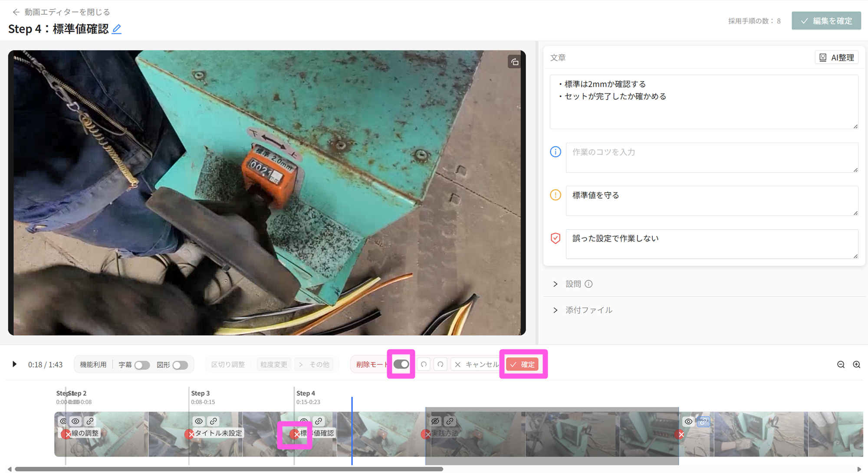
Task: Click the pencil icon to edit step title
Action: click(x=117, y=29)
